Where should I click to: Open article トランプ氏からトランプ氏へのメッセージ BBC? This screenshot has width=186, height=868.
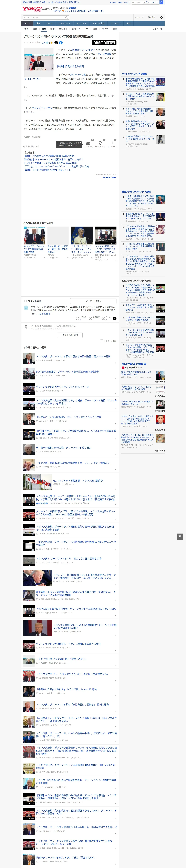click(x=62, y=387)
